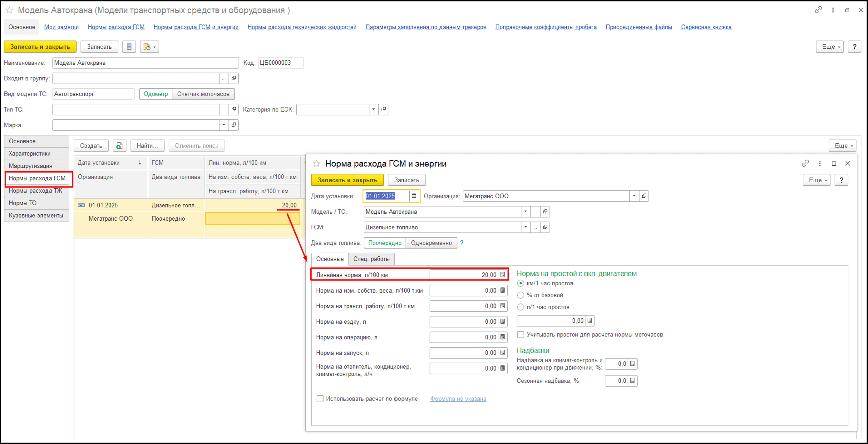Viewport: 868px width, 444px height.
Task: Click the copy-record icon beside Создать
Action: pos(119,146)
